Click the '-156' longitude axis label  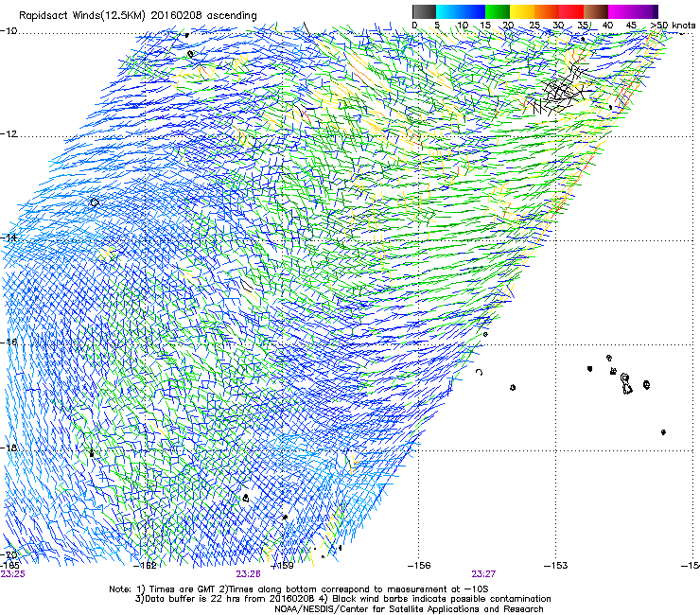[419, 566]
